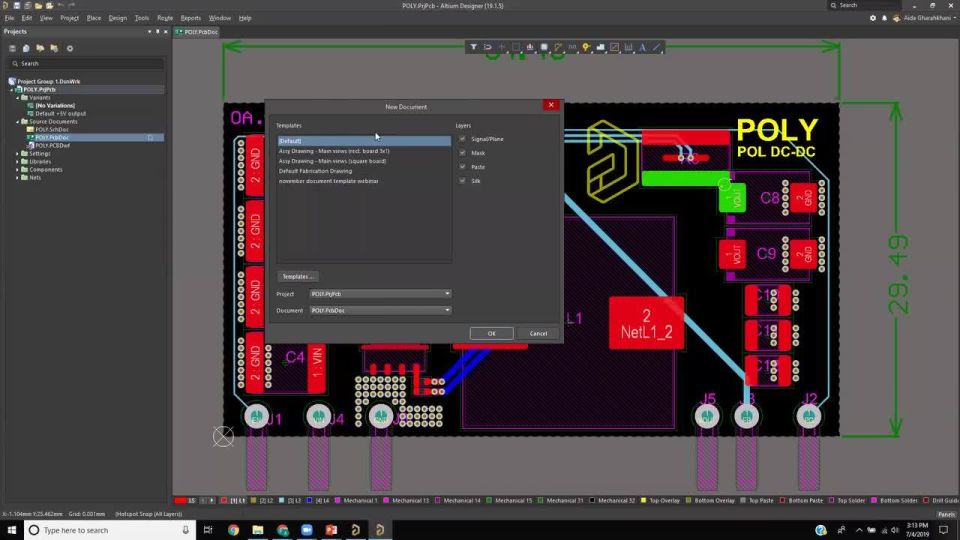The height and width of the screenshot is (540, 960).
Task: Click the Top Overlay layer color swatch
Action: click(x=643, y=500)
